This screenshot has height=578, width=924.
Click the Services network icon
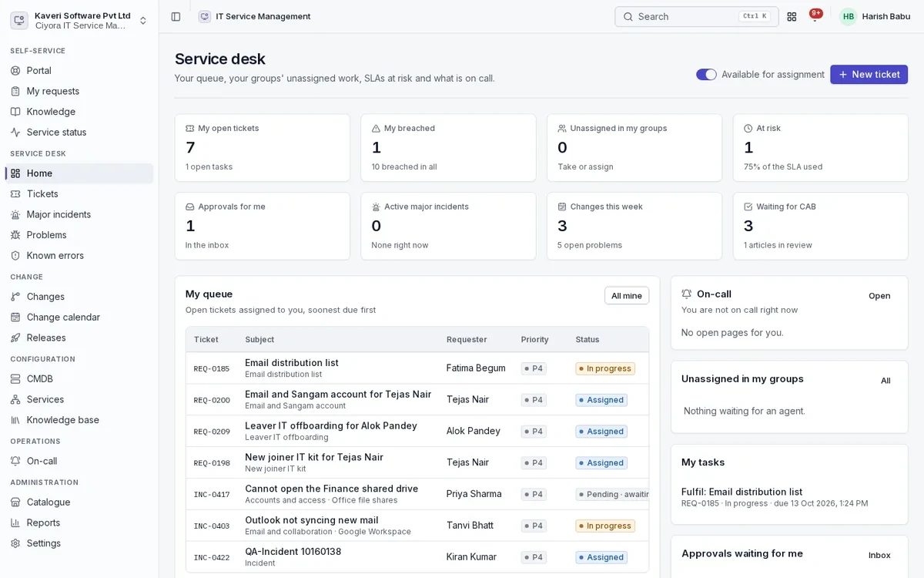pyautogui.click(x=15, y=399)
